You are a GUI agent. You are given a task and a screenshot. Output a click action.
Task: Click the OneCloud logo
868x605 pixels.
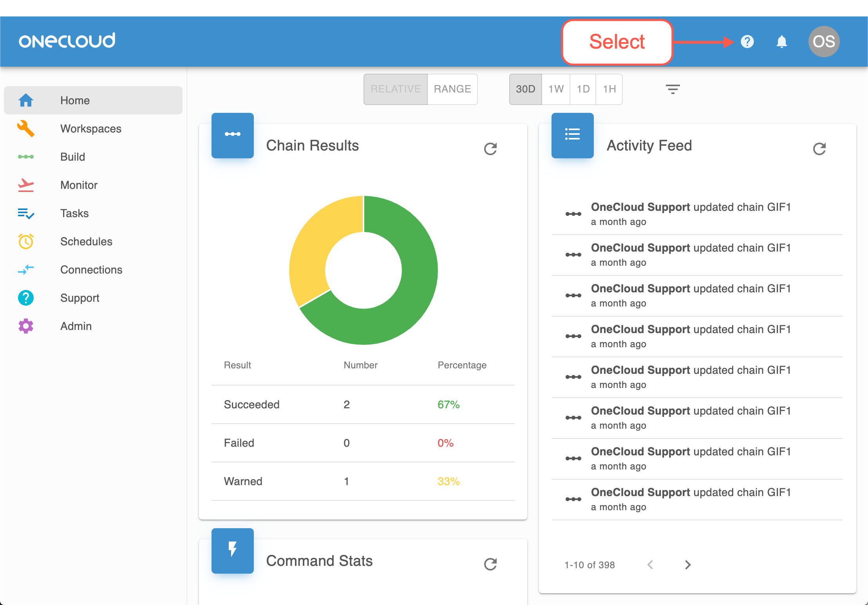[x=67, y=41]
